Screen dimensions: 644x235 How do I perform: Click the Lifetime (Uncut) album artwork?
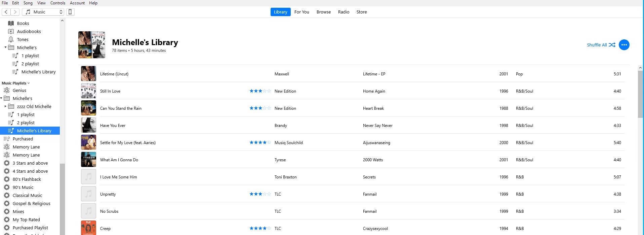pos(88,74)
